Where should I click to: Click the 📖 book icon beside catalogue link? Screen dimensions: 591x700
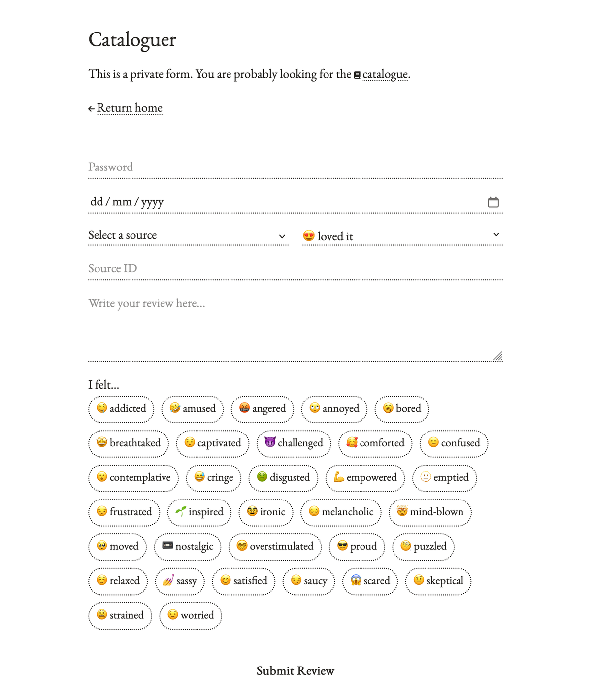(357, 74)
